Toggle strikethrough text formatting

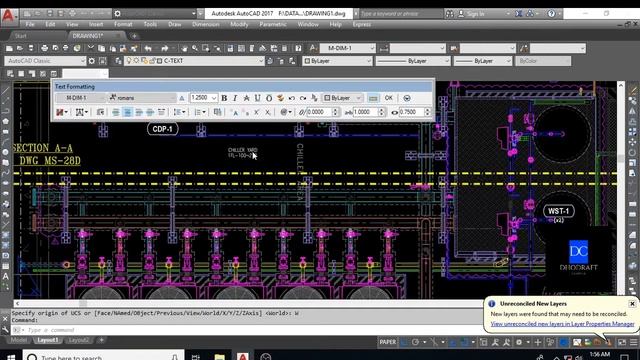click(x=246, y=98)
